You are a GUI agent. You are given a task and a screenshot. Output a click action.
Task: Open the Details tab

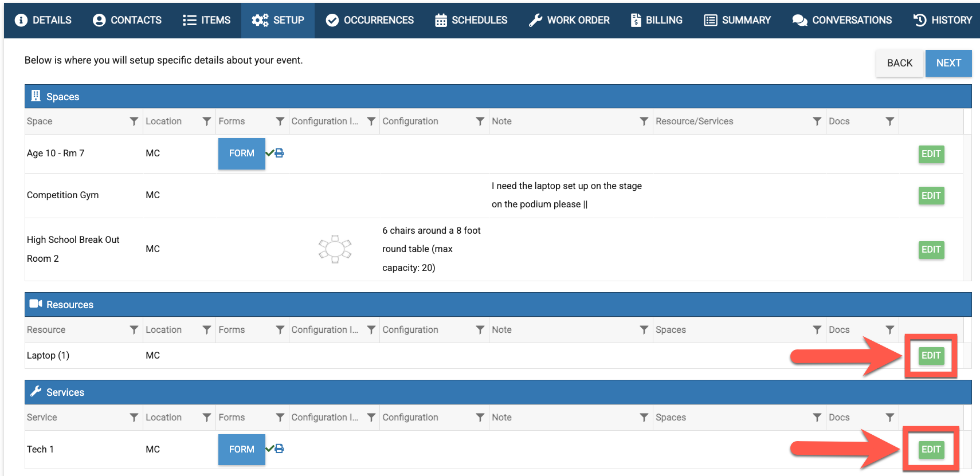[x=44, y=20]
